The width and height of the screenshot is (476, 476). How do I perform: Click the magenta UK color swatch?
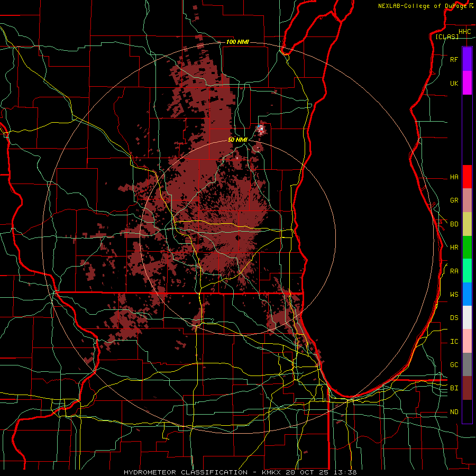pos(467,83)
